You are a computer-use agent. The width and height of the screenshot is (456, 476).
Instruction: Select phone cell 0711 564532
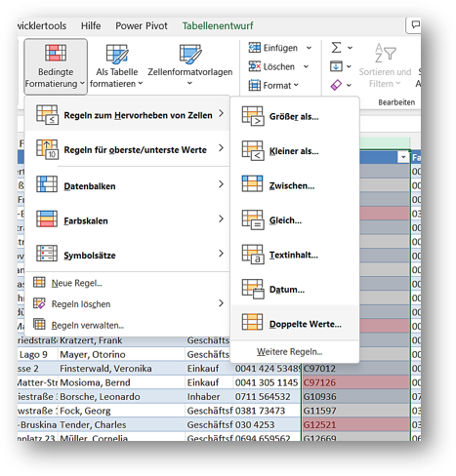pos(268,397)
